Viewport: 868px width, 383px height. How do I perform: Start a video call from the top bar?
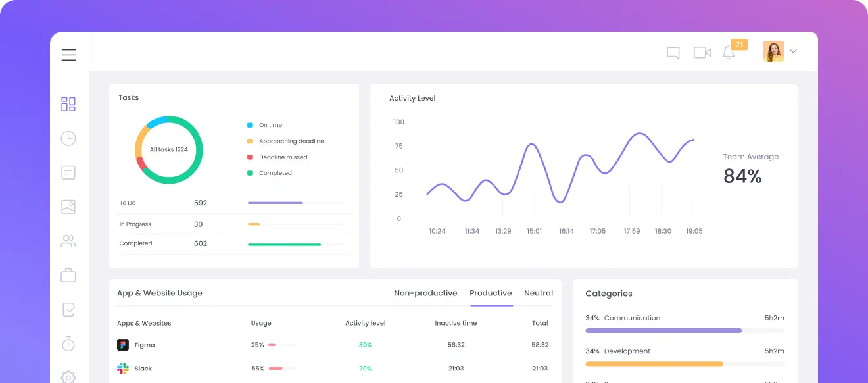pos(702,51)
